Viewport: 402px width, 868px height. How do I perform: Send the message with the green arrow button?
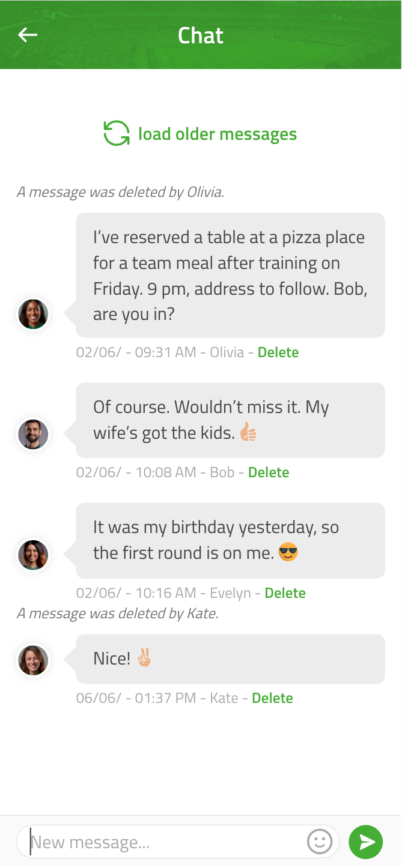point(365,842)
